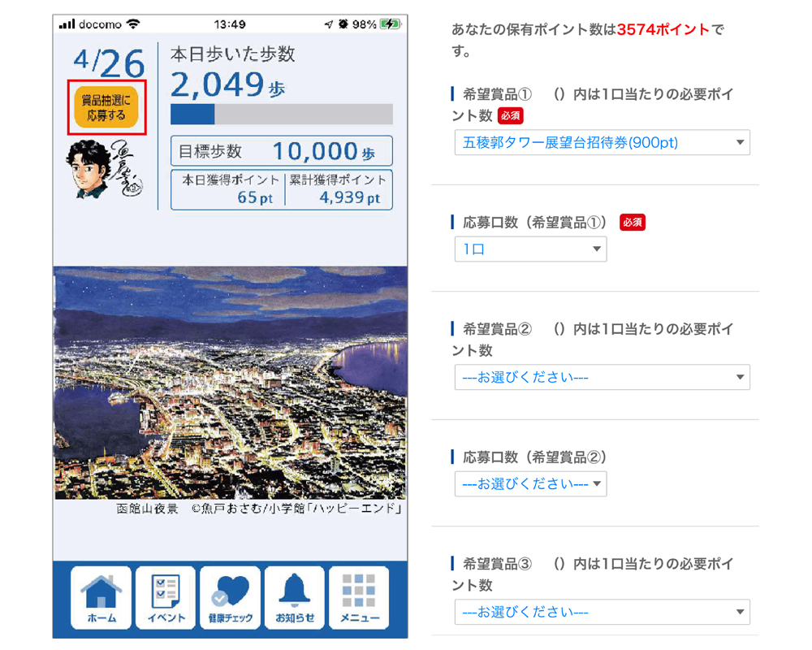This screenshot has width=812, height=650.
Task: Open the 応募口数(希望賞品②) dropdown
Action: click(531, 484)
